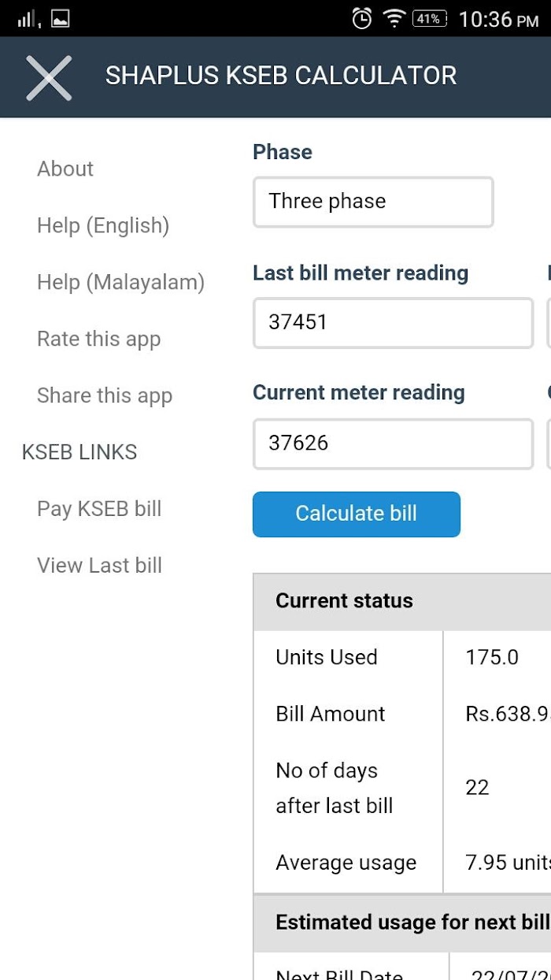
Task: Tap the Current status table header
Action: [344, 601]
